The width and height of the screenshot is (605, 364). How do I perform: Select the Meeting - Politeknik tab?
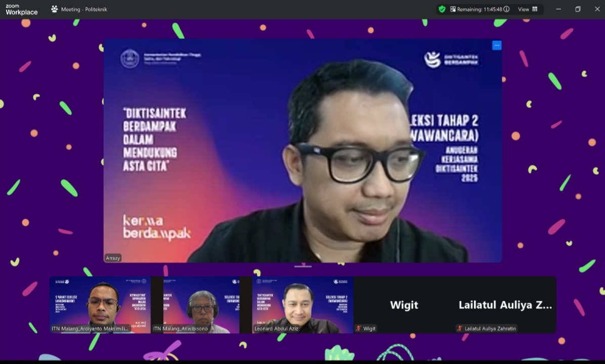(84, 9)
